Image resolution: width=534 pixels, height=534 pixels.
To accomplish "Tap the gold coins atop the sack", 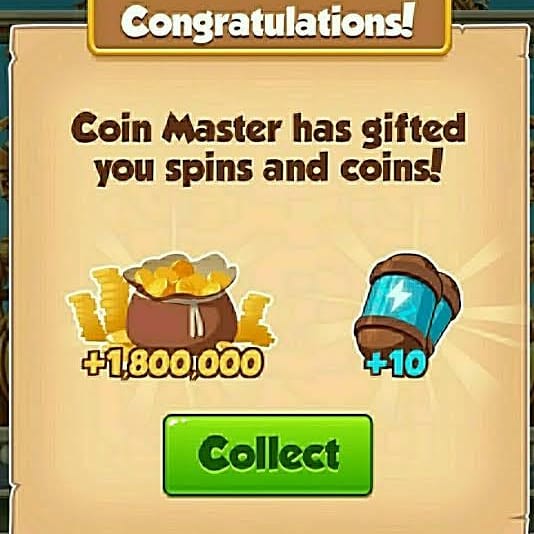I will (x=179, y=276).
